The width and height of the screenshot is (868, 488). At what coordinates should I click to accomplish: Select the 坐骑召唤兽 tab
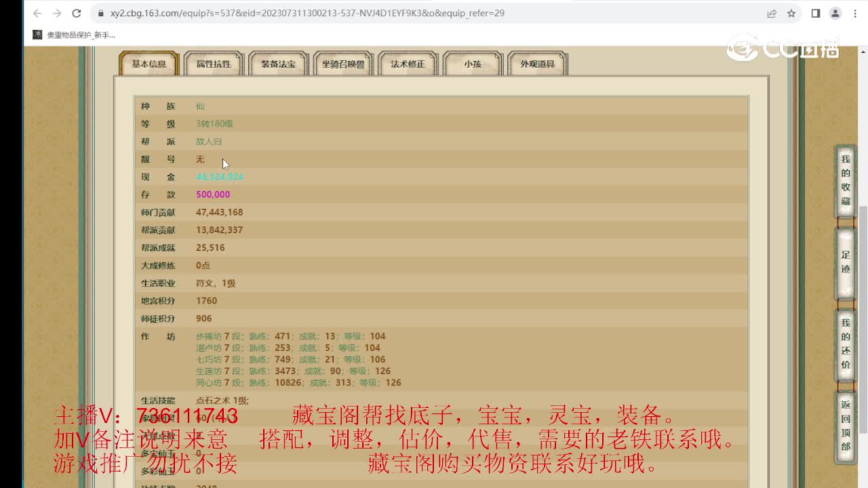coord(343,63)
